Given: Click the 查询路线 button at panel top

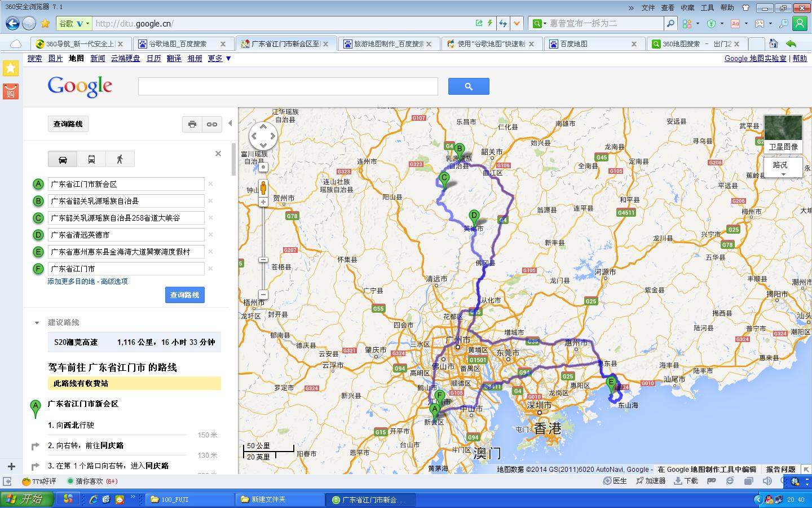Looking at the screenshot, I should [x=68, y=124].
